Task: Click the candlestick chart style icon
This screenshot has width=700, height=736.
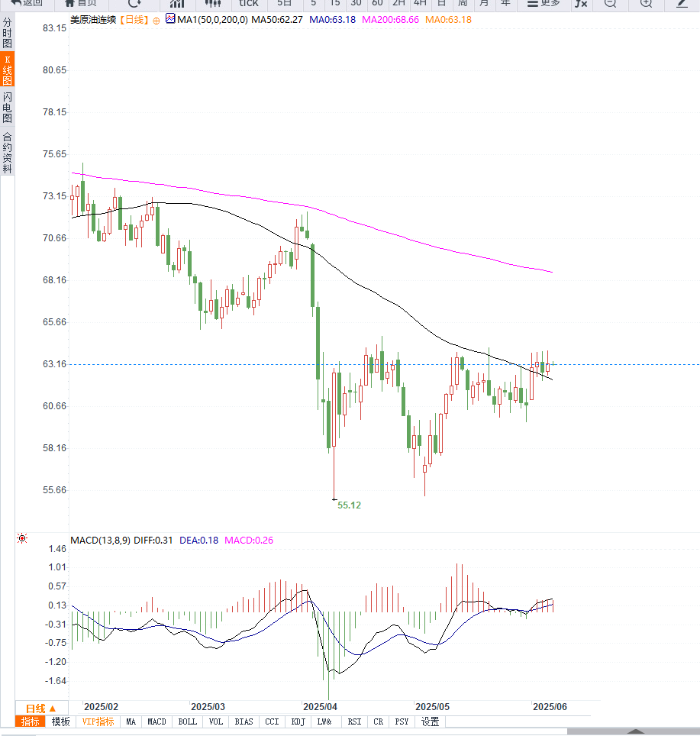Action: pos(213,3)
